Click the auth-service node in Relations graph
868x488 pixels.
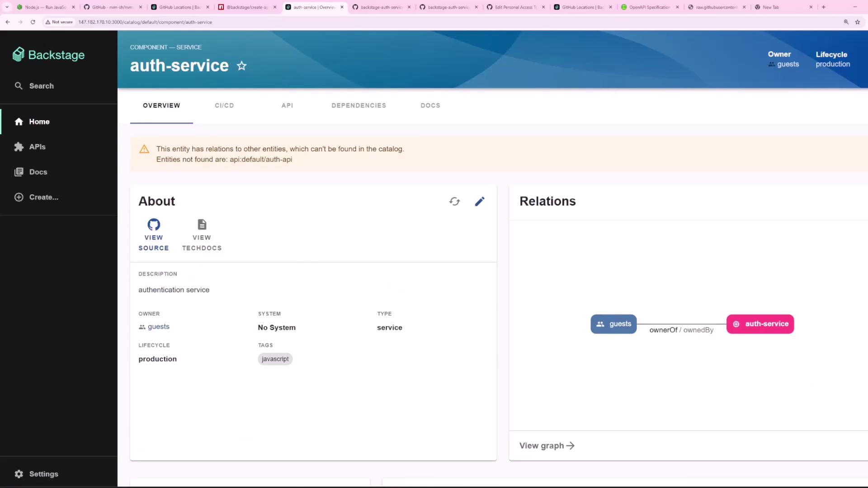click(760, 324)
